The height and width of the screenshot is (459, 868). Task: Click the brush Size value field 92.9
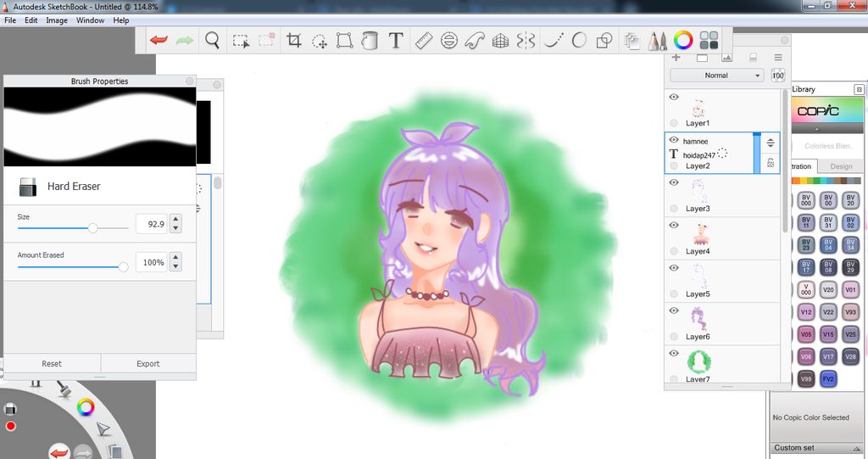(152, 224)
